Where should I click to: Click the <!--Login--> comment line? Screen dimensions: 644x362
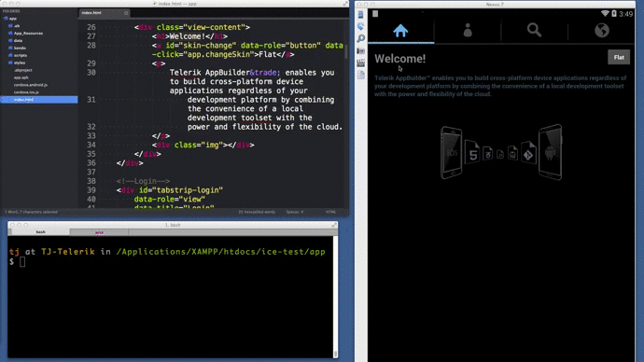(x=143, y=181)
